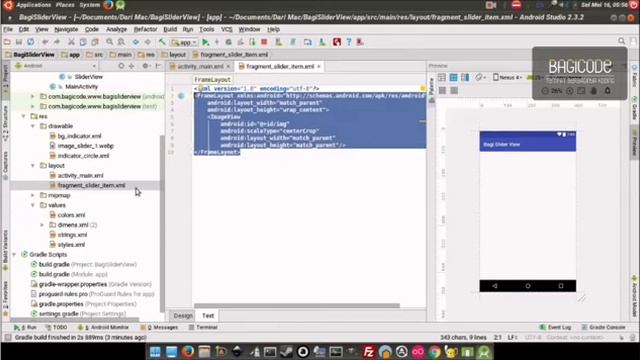Viewport: 640px width, 360px height.
Task: Click the Undo toolbar arrow
Action: pyautogui.click(x=45, y=42)
